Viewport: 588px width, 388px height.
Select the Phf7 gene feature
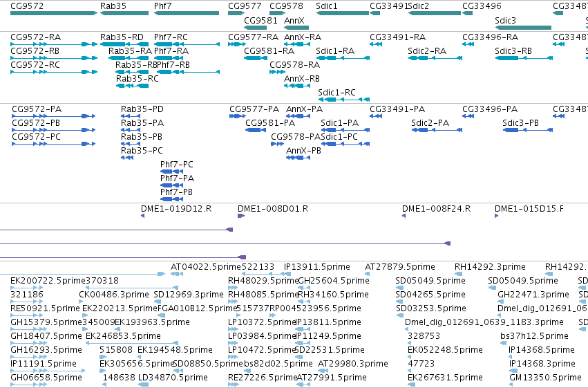click(187, 13)
